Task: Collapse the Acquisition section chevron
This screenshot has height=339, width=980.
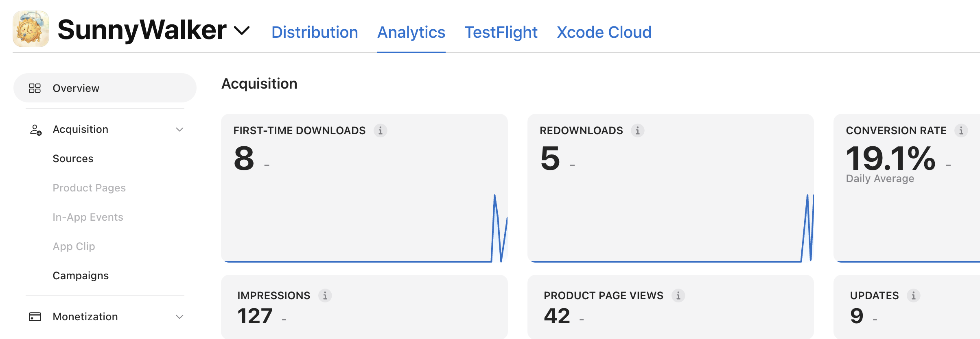Action: coord(179,130)
